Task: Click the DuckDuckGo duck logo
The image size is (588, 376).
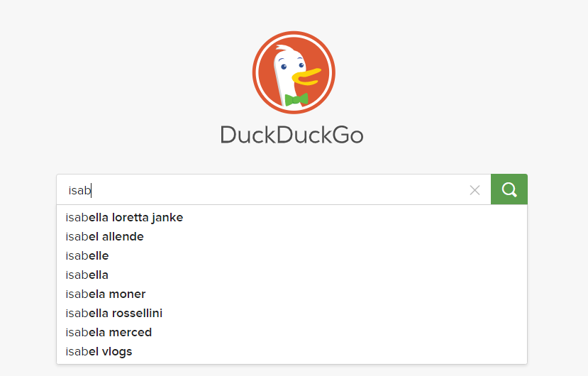Action: click(x=294, y=72)
